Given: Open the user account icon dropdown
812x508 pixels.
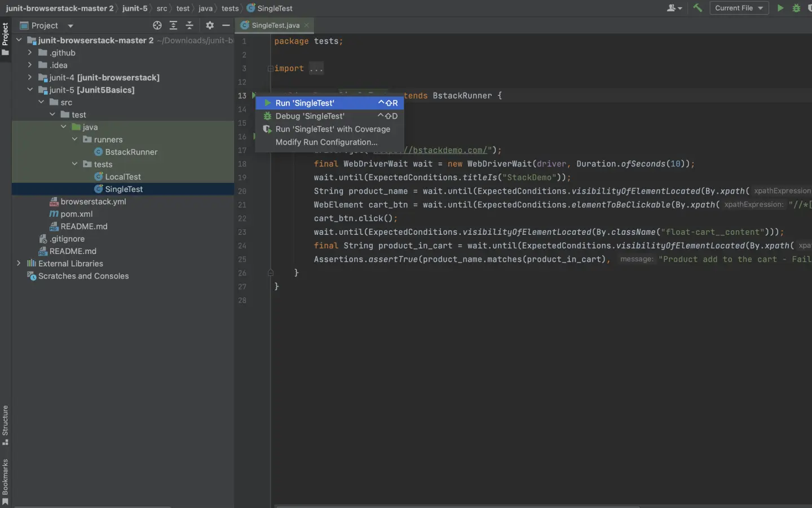Looking at the screenshot, I should click(x=674, y=8).
